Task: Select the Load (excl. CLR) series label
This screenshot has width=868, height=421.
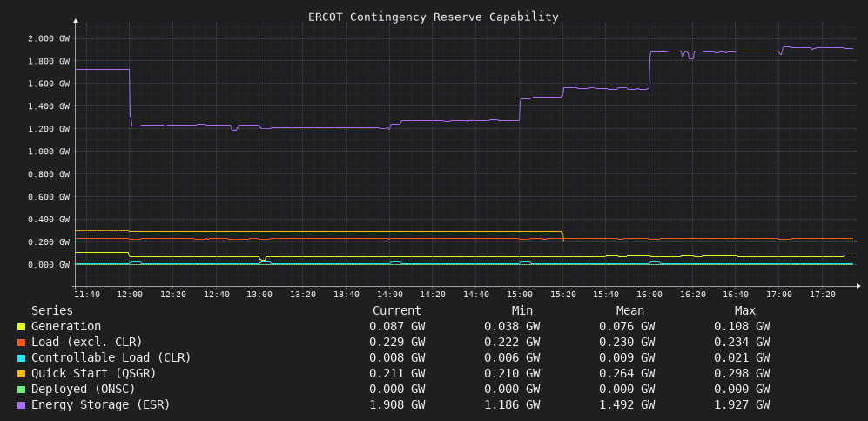Action: pos(87,342)
